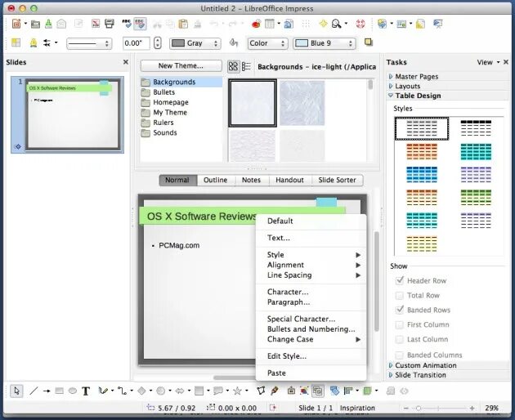Click the Paste clipboard icon
Screen dimensions: 515x420
pos(183,24)
